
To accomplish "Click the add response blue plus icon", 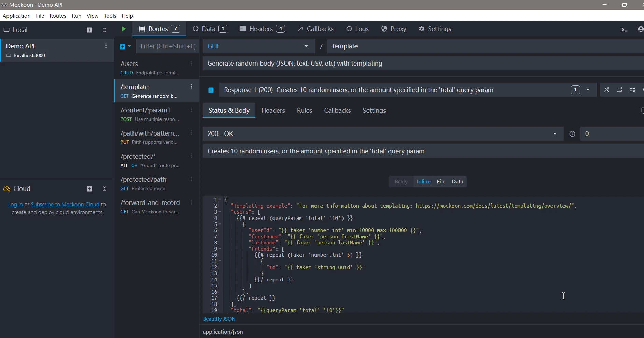I will 211,90.
